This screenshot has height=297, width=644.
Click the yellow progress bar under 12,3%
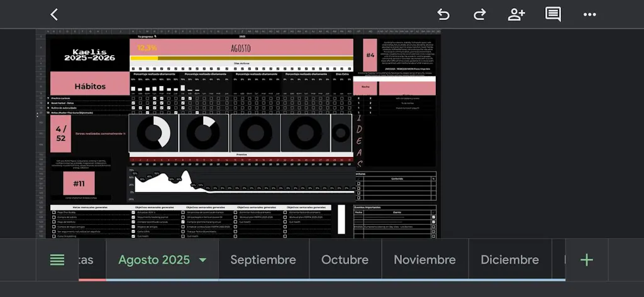(144, 58)
